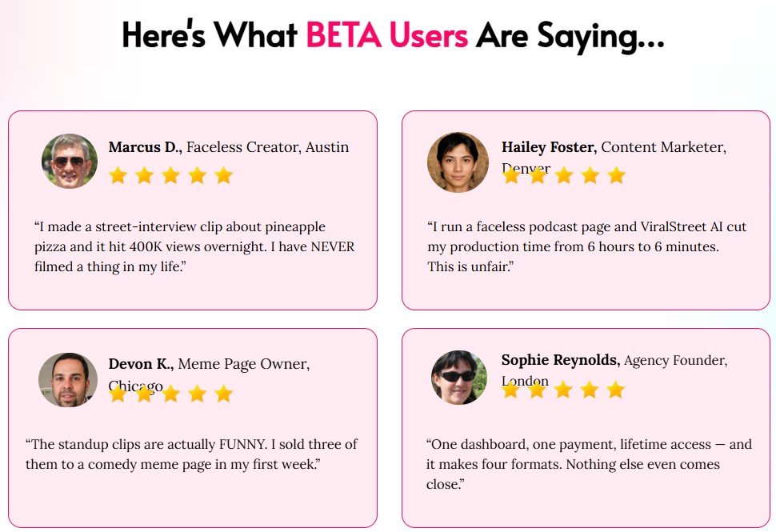Click the fifth star in Marcus D.'s rating

click(223, 175)
